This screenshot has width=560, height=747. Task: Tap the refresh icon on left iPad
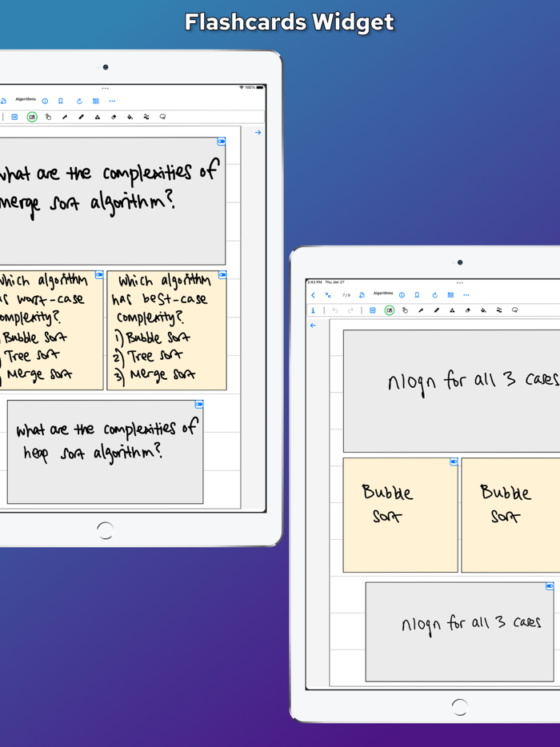tap(79, 101)
